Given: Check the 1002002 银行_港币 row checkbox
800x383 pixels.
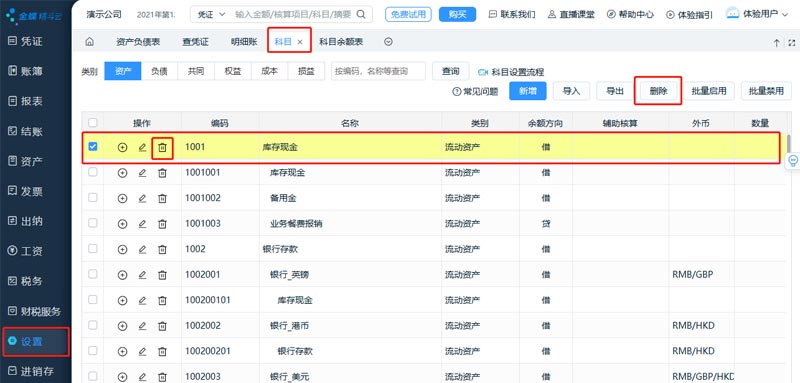Looking at the screenshot, I should point(92,325).
